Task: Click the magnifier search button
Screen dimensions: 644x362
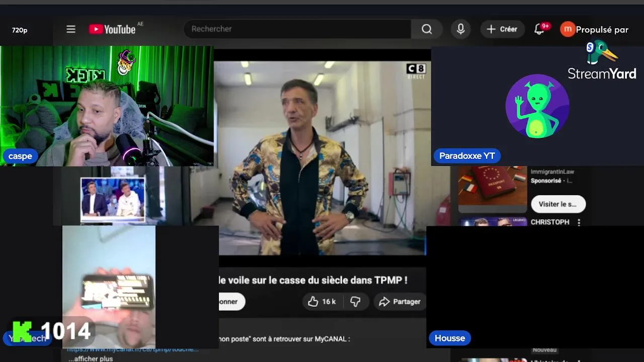Action: click(427, 29)
